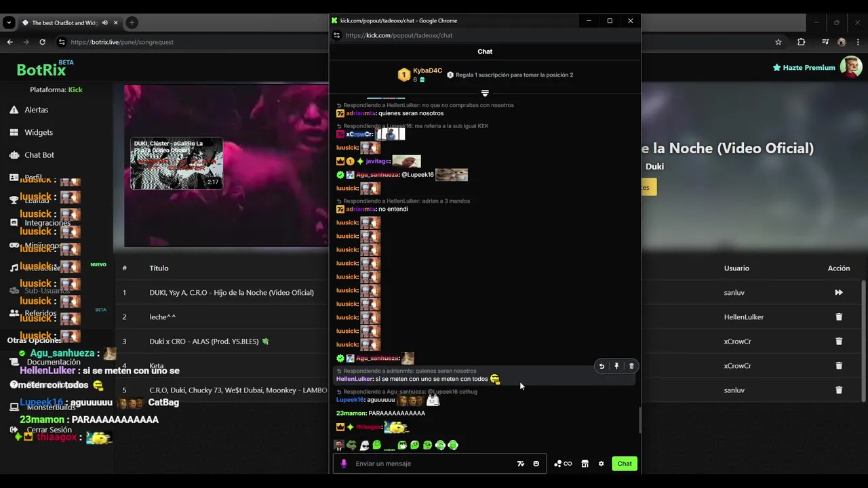
Task: Open the Chrome three-dot menu
Action: click(857, 42)
